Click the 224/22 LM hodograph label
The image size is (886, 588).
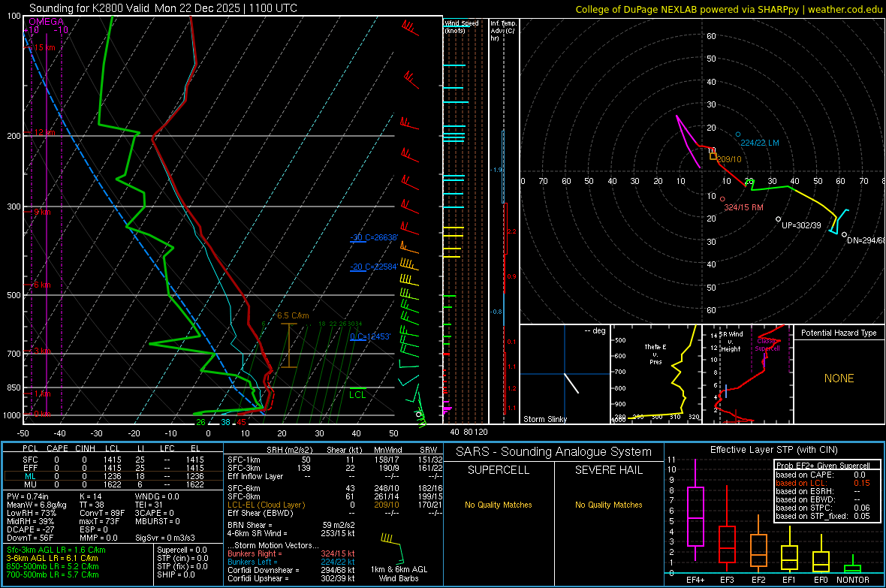[x=759, y=143]
